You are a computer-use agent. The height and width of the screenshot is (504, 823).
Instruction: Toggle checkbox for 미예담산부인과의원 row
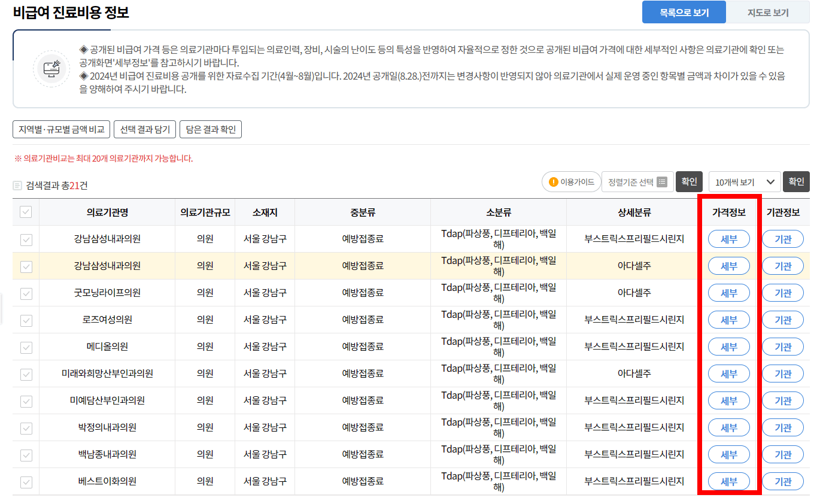pyautogui.click(x=26, y=401)
